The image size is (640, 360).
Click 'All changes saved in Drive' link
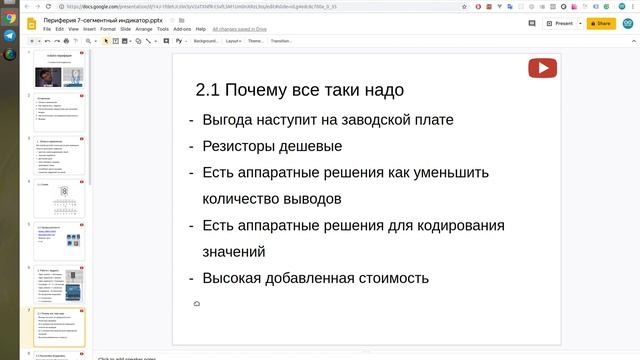click(x=240, y=29)
